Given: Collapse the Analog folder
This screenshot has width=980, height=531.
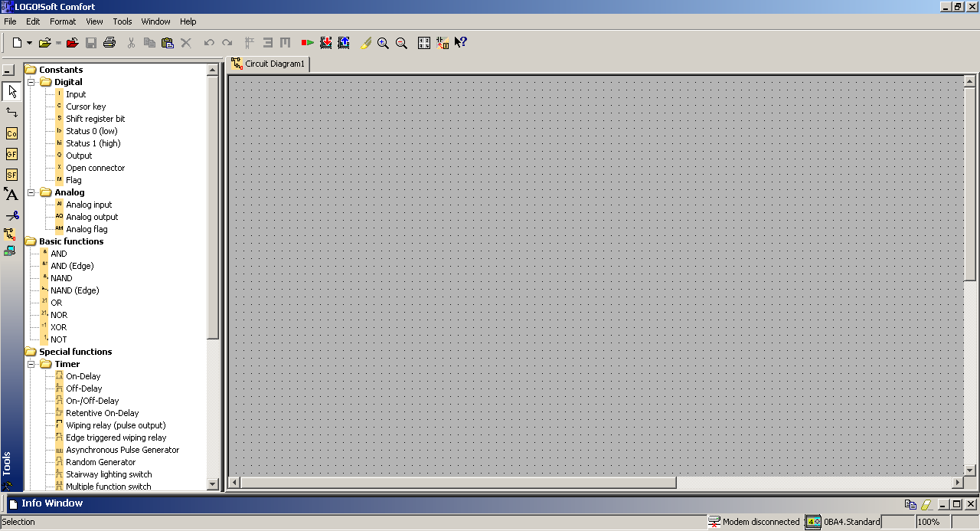Looking at the screenshot, I should pyautogui.click(x=32, y=192).
